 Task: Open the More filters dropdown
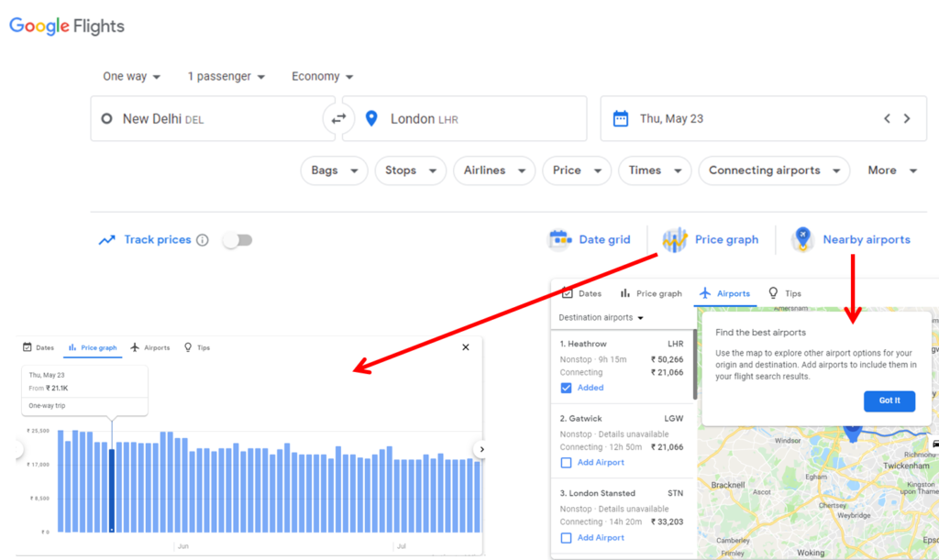pos(891,170)
